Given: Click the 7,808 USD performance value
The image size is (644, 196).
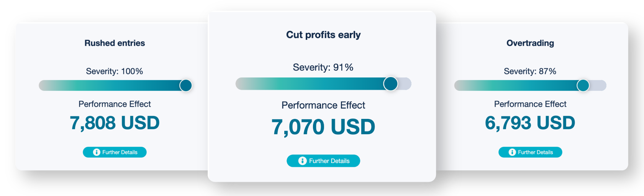Looking at the screenshot, I should [x=115, y=123].
